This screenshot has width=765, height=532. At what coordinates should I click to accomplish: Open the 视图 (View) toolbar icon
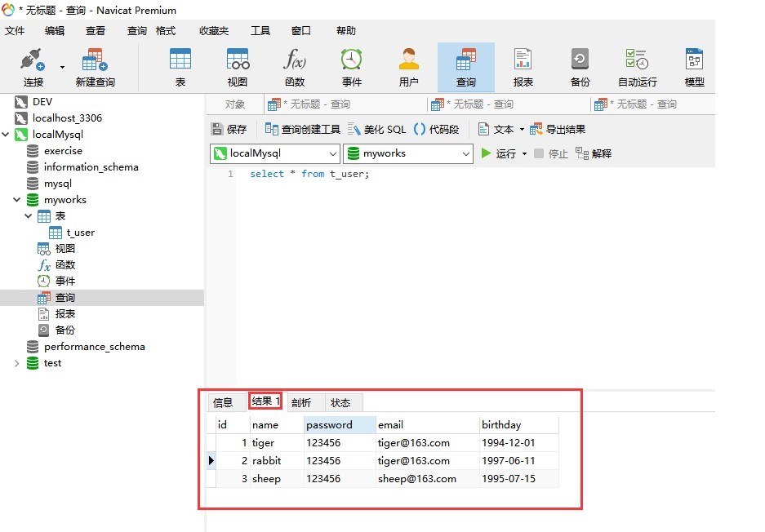(237, 67)
